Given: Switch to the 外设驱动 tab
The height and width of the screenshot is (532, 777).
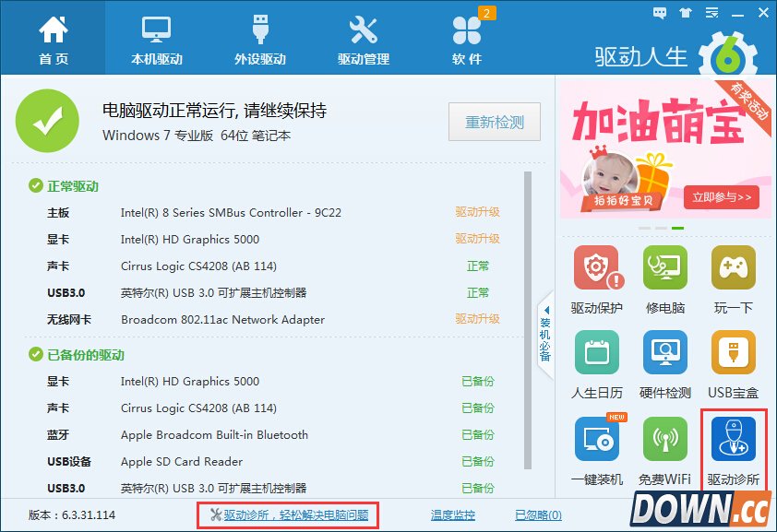Looking at the screenshot, I should coord(260,39).
